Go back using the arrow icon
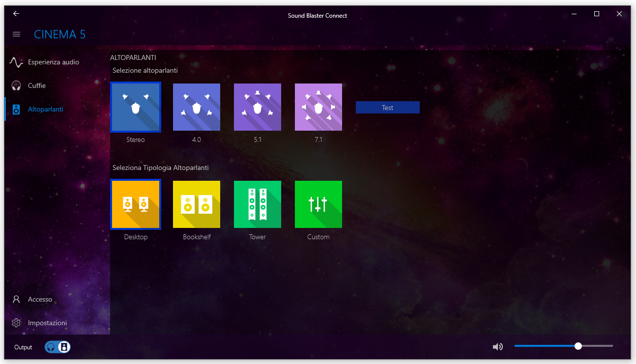 pyautogui.click(x=16, y=14)
